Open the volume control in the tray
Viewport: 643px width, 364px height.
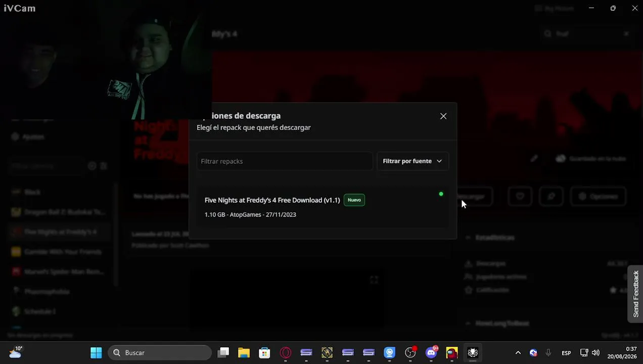tap(595, 353)
